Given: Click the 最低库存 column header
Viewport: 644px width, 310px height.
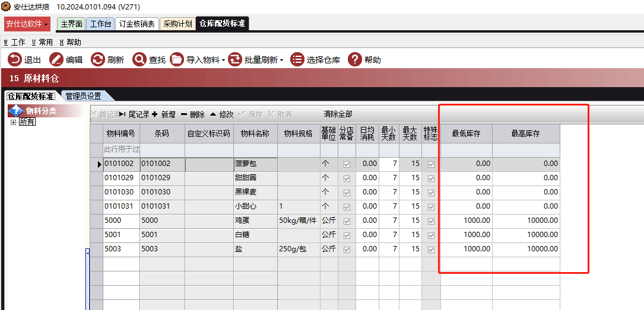Looking at the screenshot, I should coord(466,134).
